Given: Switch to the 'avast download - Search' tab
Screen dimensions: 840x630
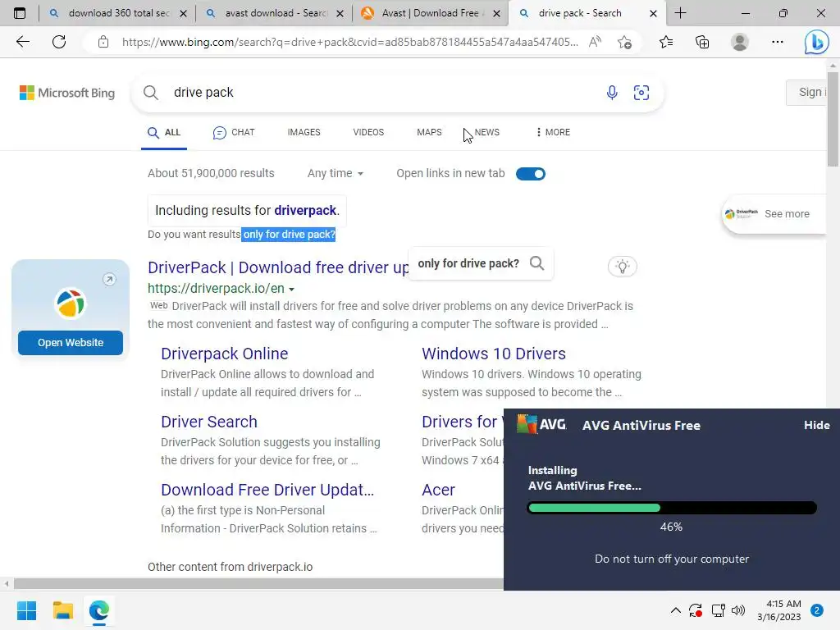Looking at the screenshot, I should coord(275,13).
